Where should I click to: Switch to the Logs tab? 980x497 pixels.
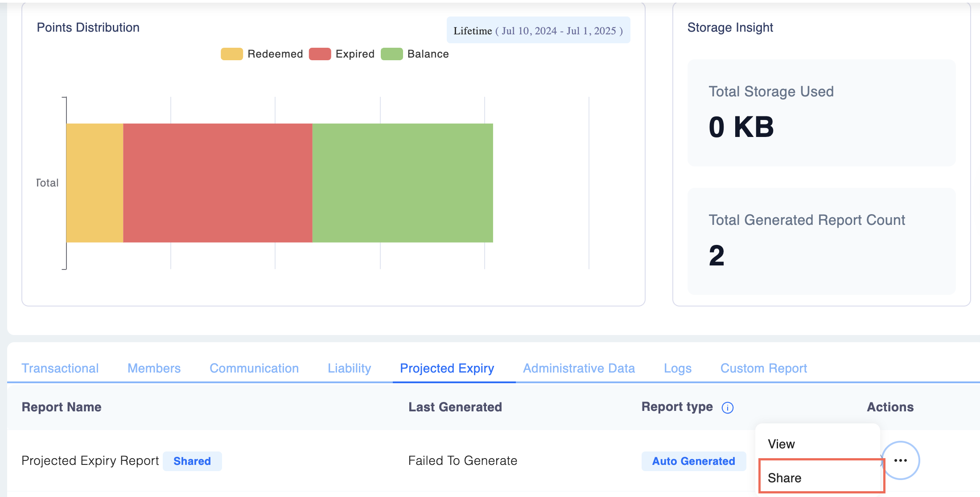[x=677, y=368]
